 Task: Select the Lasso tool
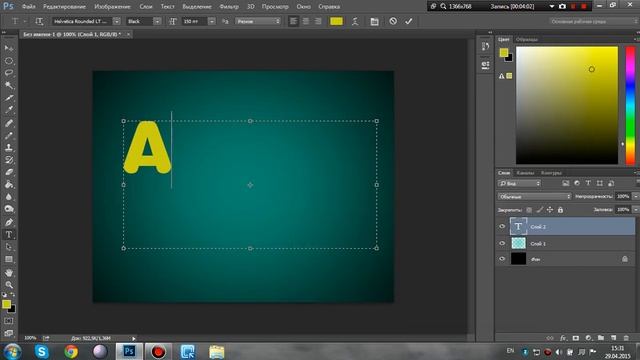[9, 73]
